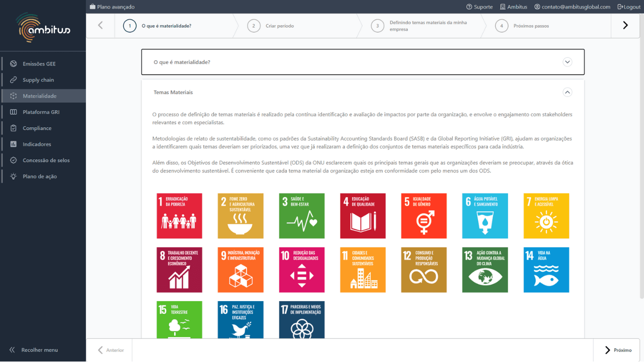This screenshot has width=644, height=362.
Task: Click the Anterior button
Action: (x=111, y=350)
